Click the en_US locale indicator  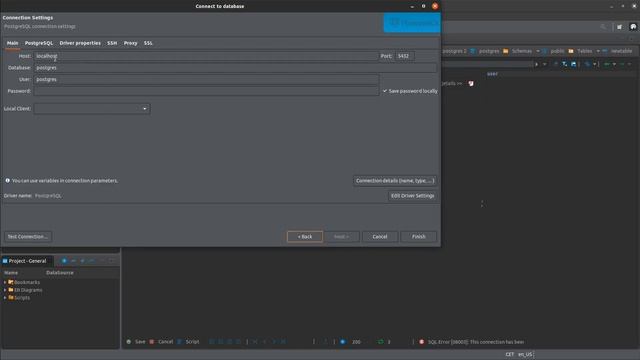coord(525,354)
